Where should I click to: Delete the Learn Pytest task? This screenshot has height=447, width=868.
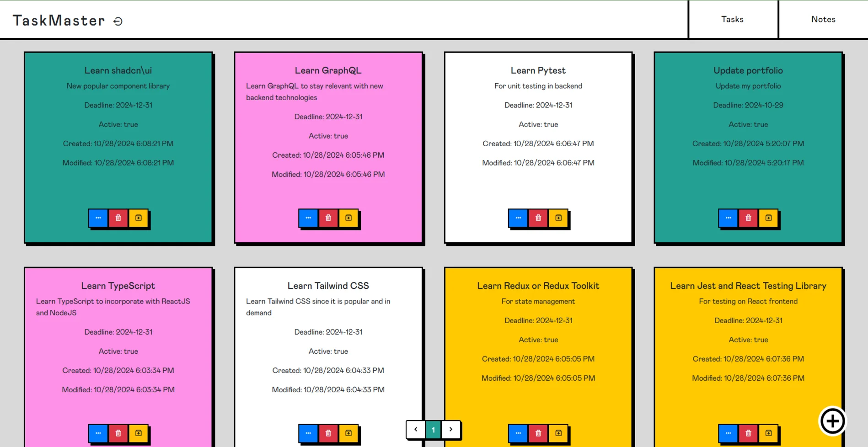tap(538, 218)
